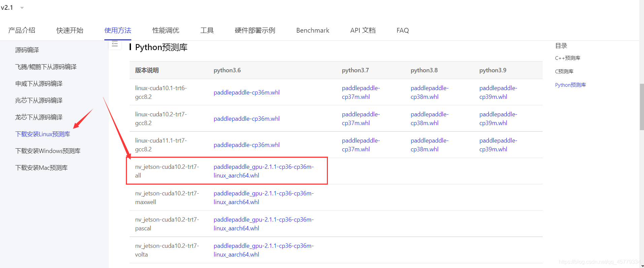Jump to C++预测库 in the table of contents
The width and height of the screenshot is (644, 268).
pos(568,58)
